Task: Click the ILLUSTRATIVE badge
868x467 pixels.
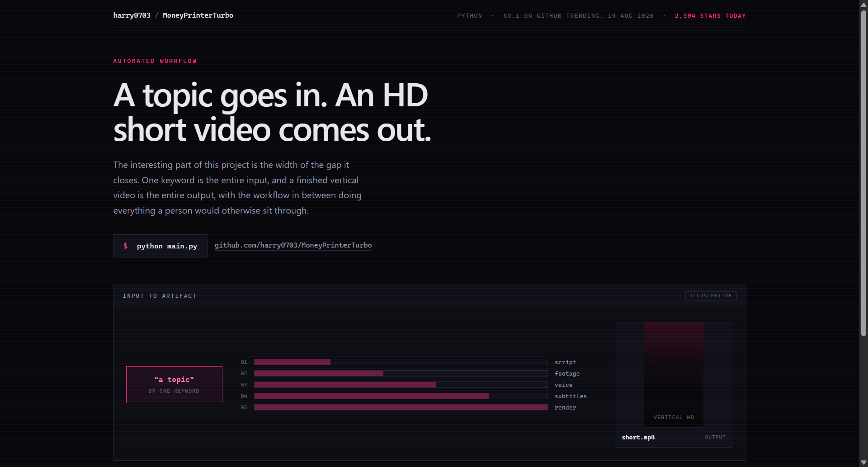Action: click(711, 295)
